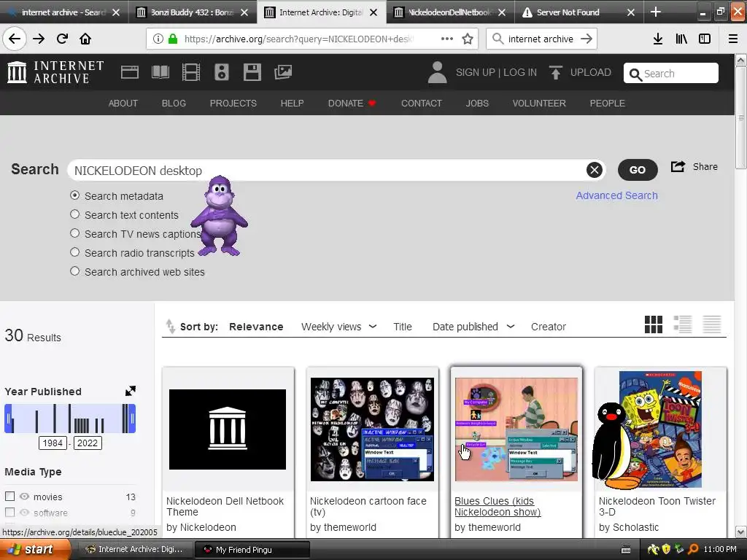This screenshot has height=560, width=747.
Task: Click the GO search button
Action: [x=638, y=170]
